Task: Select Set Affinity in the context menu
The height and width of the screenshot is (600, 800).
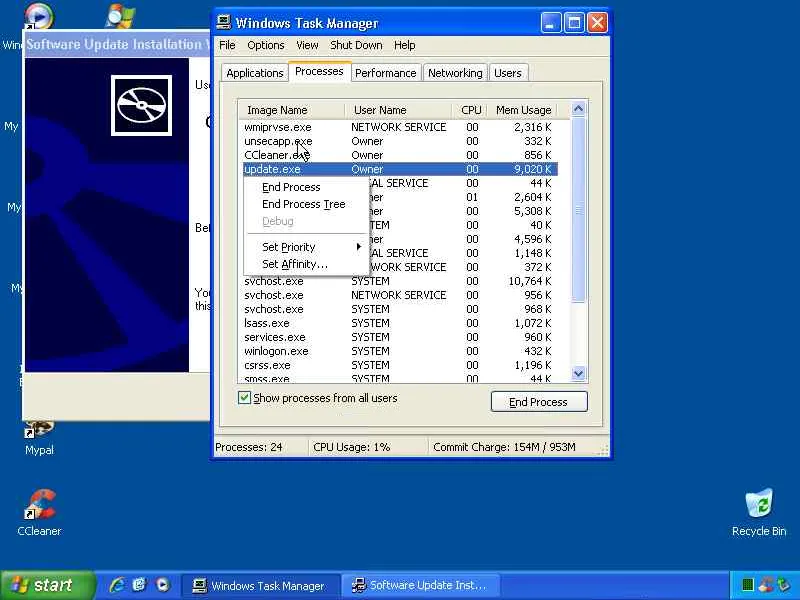Action: click(x=294, y=264)
